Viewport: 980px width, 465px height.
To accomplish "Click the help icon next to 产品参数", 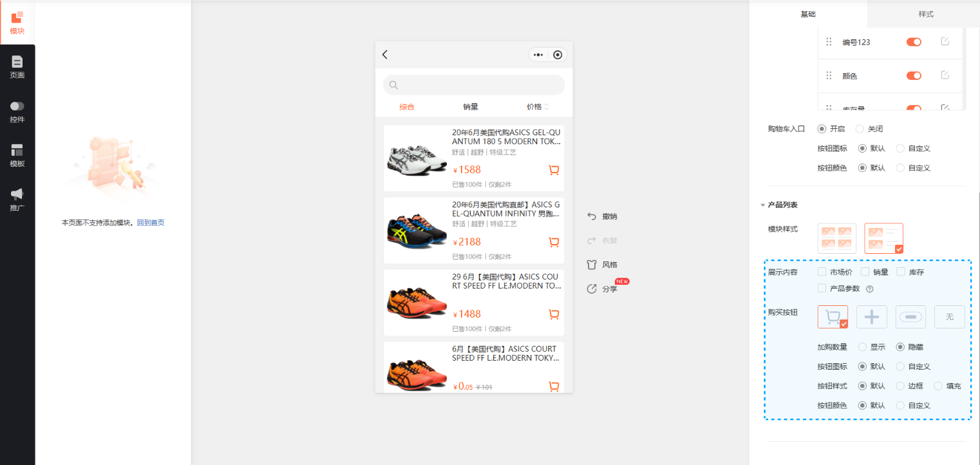I will click(869, 289).
